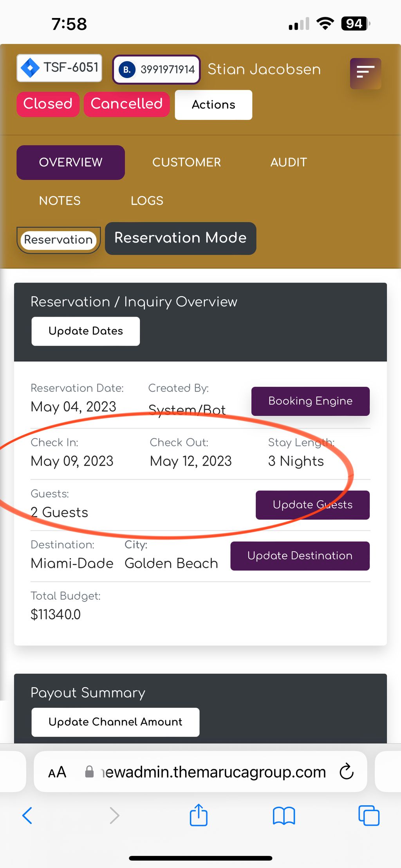This screenshot has width=401, height=868.
Task: Select the Reservation pill
Action: click(58, 240)
